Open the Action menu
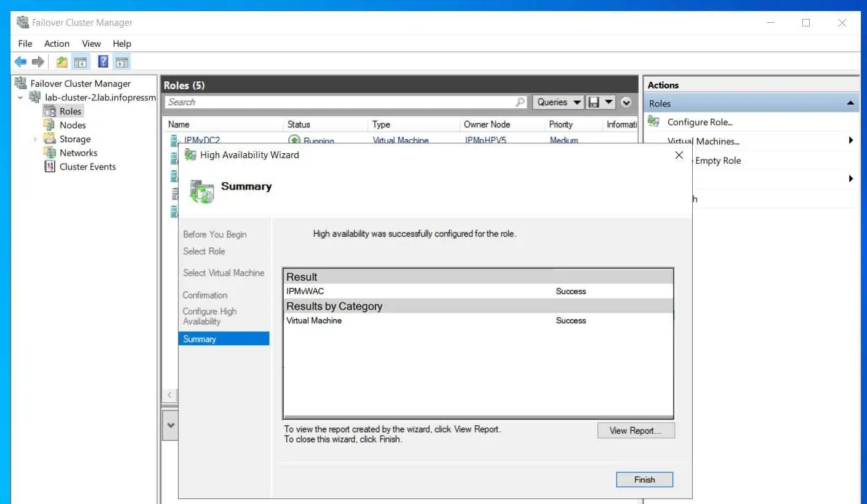This screenshot has height=504, width=867. click(57, 44)
